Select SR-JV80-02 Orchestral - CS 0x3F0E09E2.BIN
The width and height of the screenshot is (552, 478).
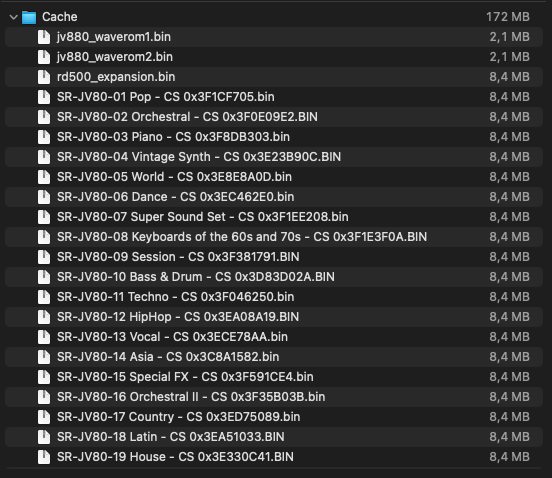click(x=187, y=117)
